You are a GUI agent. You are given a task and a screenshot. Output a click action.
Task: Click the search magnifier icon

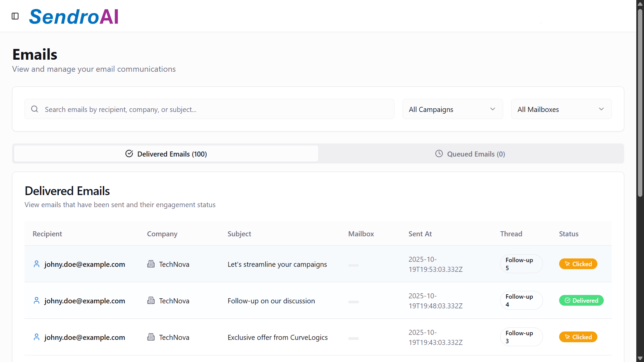click(35, 109)
